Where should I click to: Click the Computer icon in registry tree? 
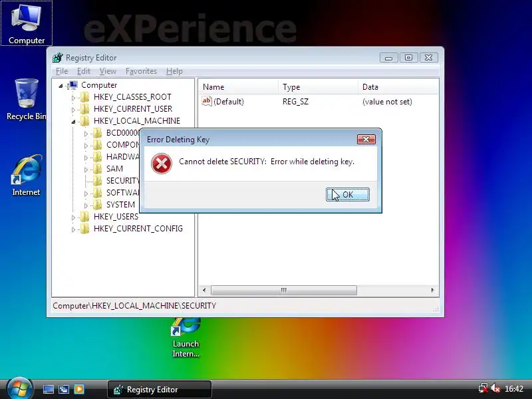[72, 85]
